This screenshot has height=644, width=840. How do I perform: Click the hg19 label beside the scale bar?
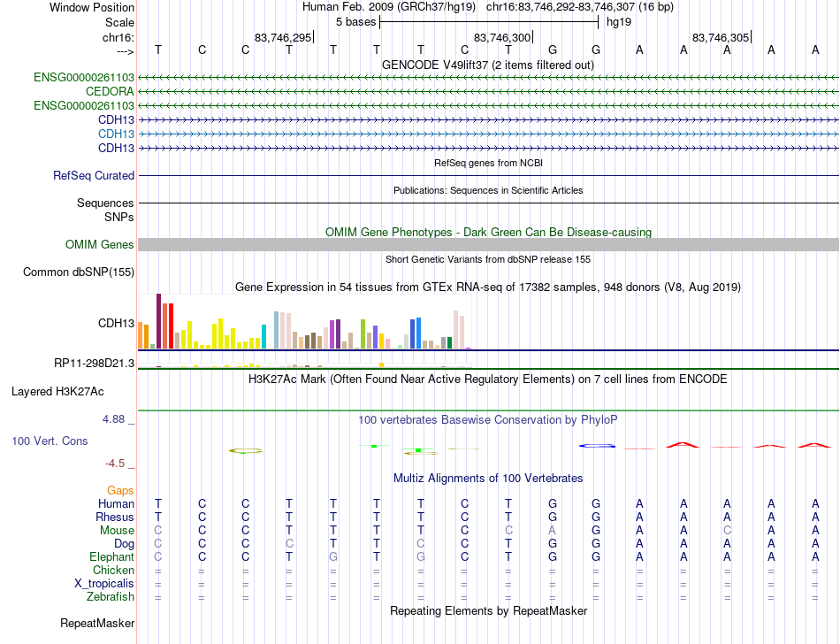click(x=619, y=22)
